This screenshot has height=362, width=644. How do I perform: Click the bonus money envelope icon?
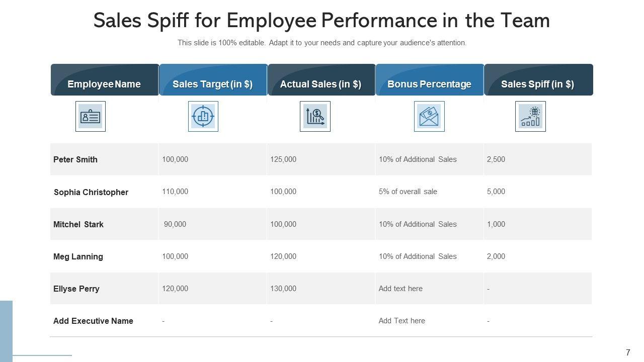click(429, 117)
